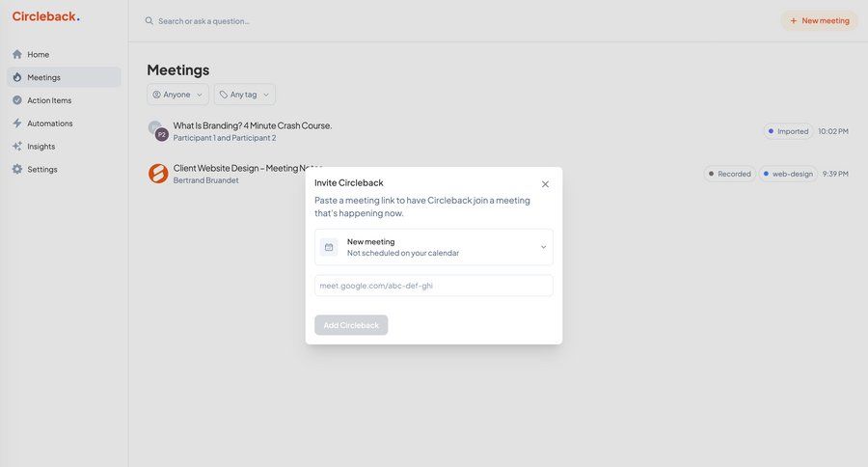Screen dimensions: 868x467
Task: Click the Action Items checkmark icon
Action: (17, 100)
